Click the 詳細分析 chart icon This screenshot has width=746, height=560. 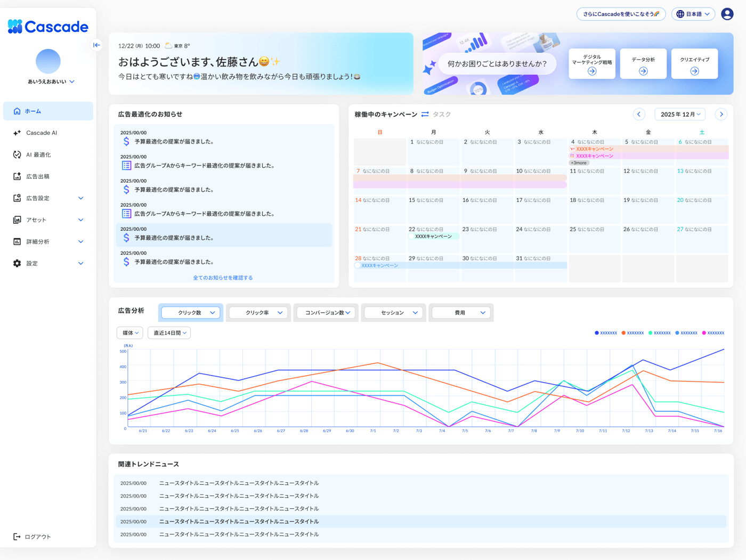pos(17,242)
